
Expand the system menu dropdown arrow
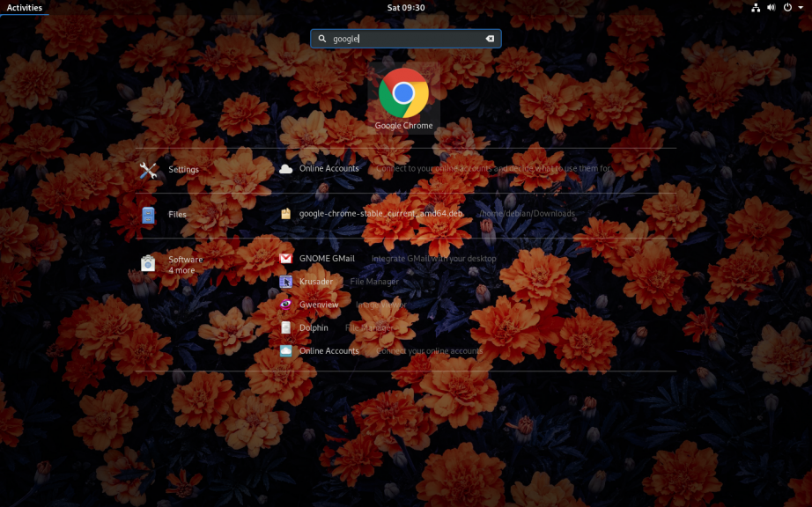(x=801, y=7)
